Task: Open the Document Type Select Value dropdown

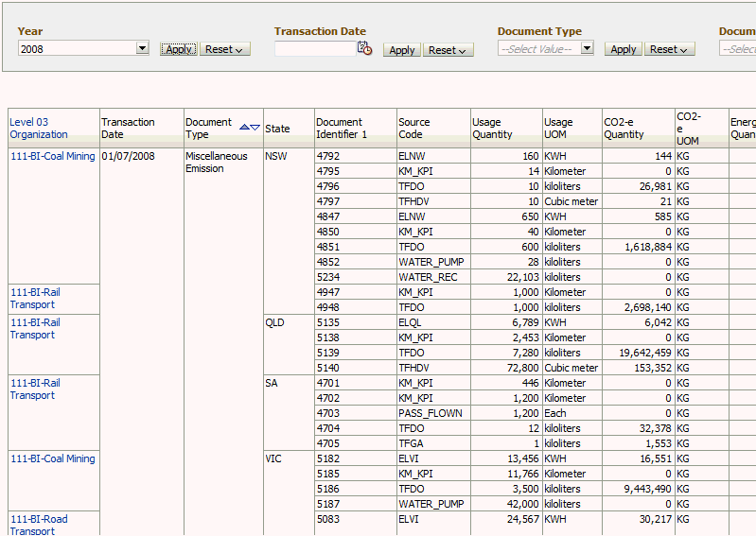Action: [x=545, y=48]
